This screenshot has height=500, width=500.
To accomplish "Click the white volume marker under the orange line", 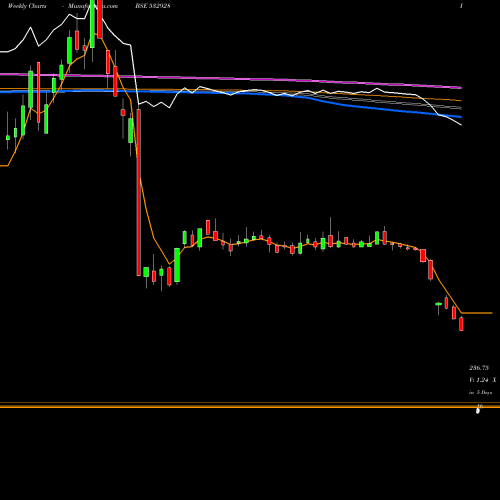I will click(x=478, y=411).
